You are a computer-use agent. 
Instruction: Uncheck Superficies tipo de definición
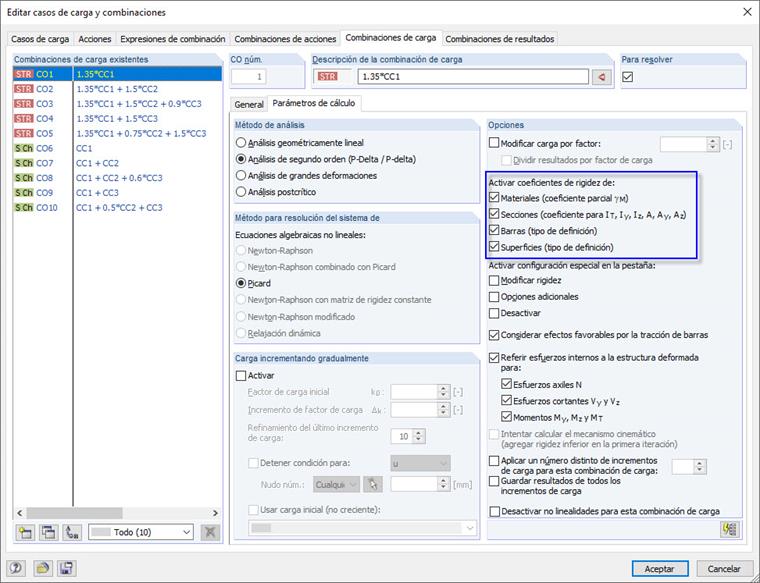(x=494, y=247)
